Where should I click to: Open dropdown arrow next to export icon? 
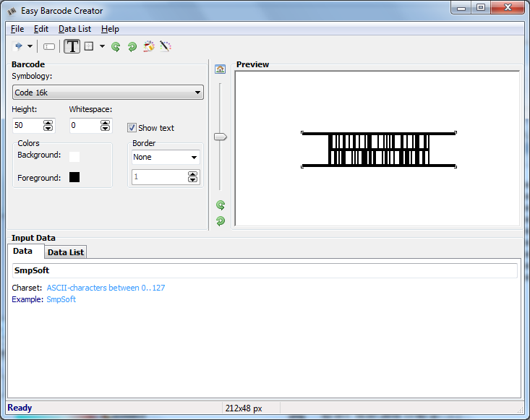tap(30, 46)
